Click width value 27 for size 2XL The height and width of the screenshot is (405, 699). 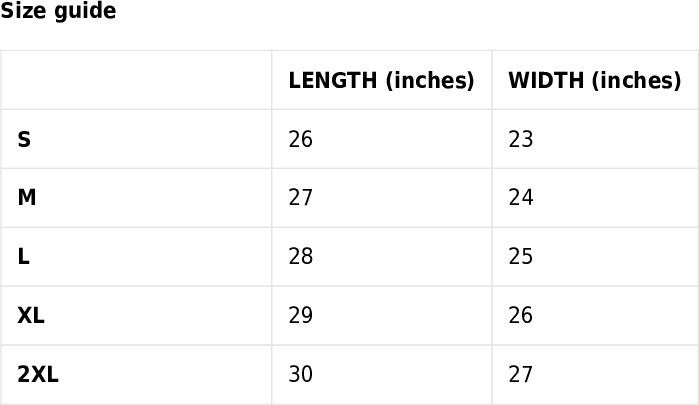(521, 375)
